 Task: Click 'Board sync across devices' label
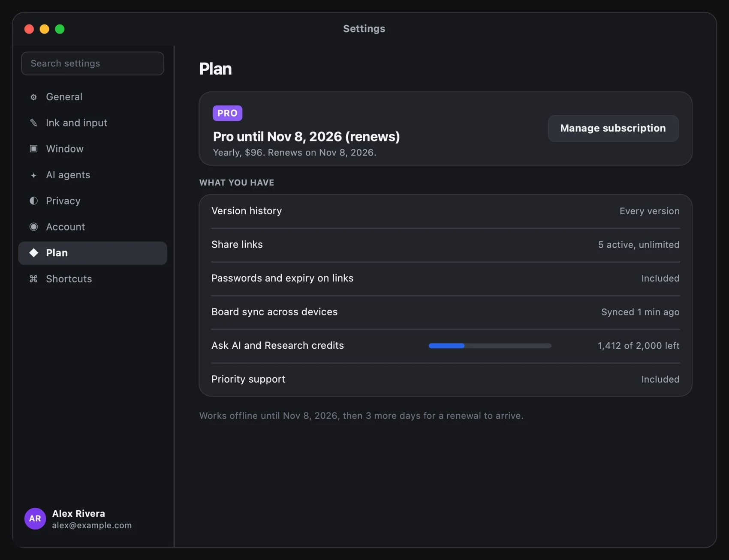point(274,312)
